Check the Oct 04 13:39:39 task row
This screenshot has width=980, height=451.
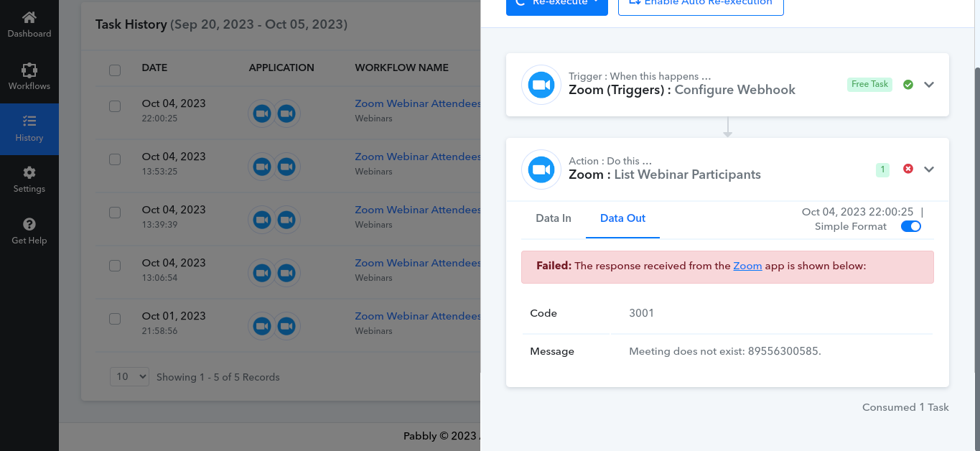click(x=115, y=213)
